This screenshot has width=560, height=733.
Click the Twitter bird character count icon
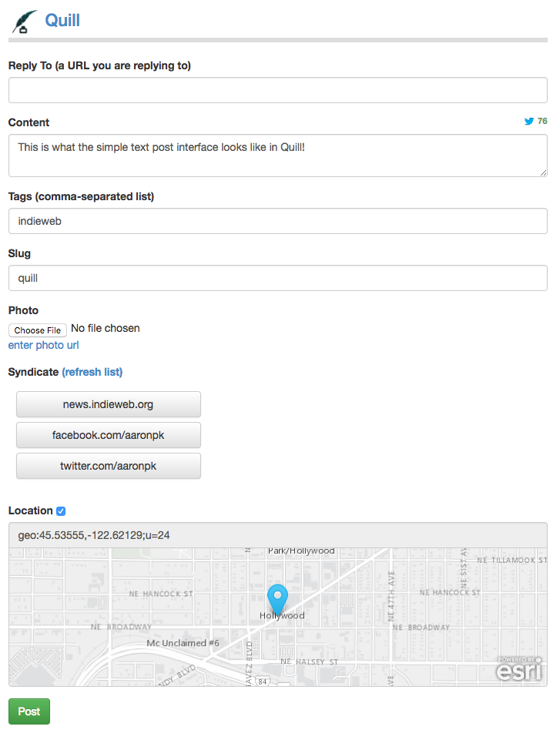tap(529, 122)
